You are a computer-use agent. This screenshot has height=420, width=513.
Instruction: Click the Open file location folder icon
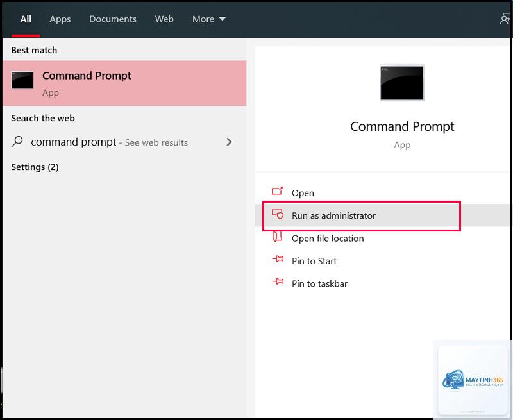point(278,237)
